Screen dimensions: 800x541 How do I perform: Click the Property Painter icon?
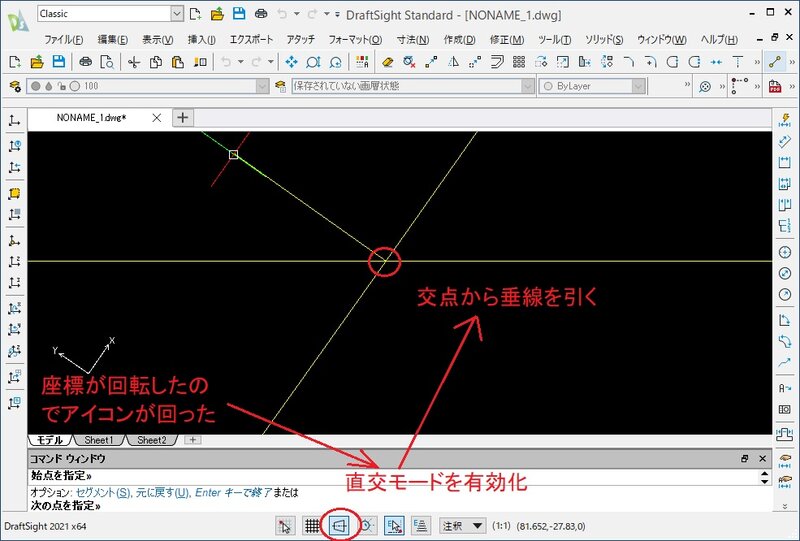(x=200, y=62)
